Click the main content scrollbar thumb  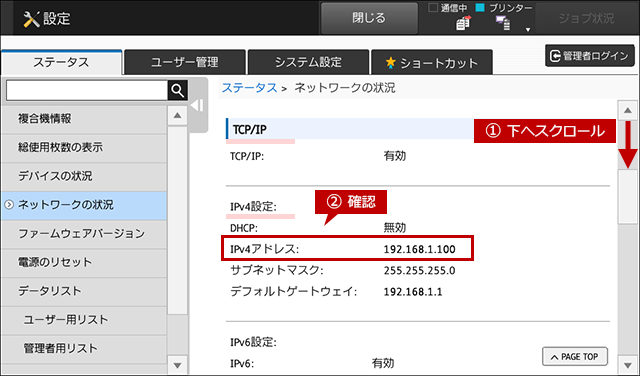(x=627, y=196)
